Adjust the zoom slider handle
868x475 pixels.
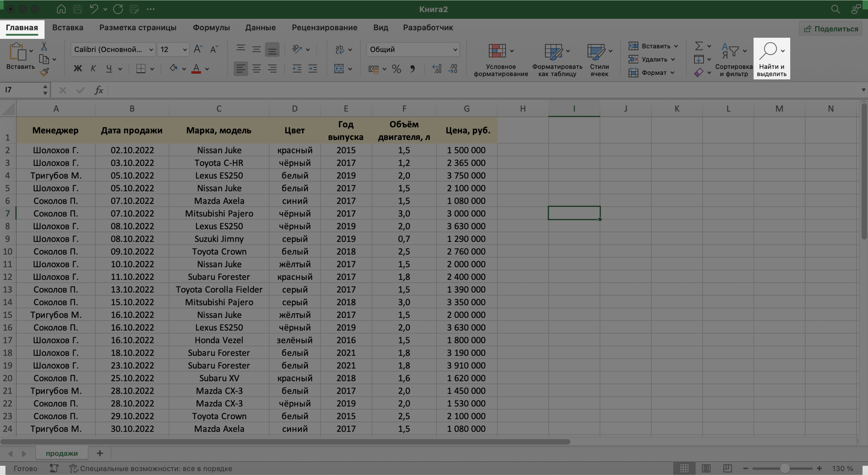(785, 468)
